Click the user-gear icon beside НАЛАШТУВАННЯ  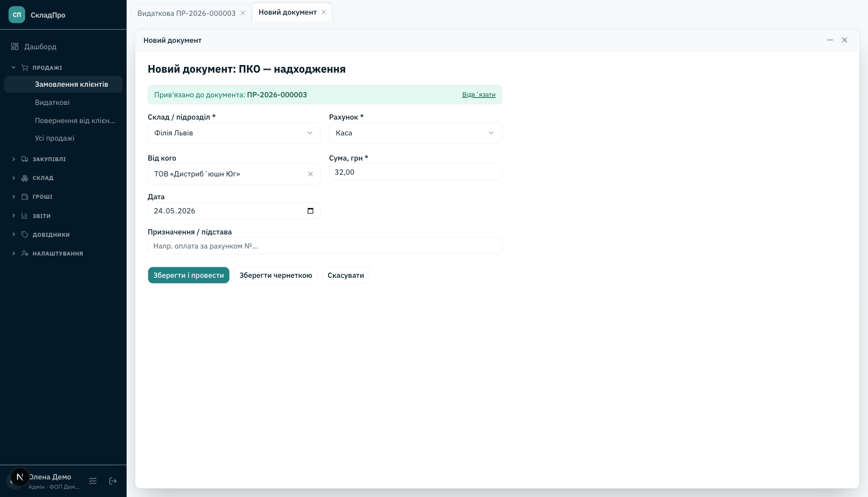point(25,253)
